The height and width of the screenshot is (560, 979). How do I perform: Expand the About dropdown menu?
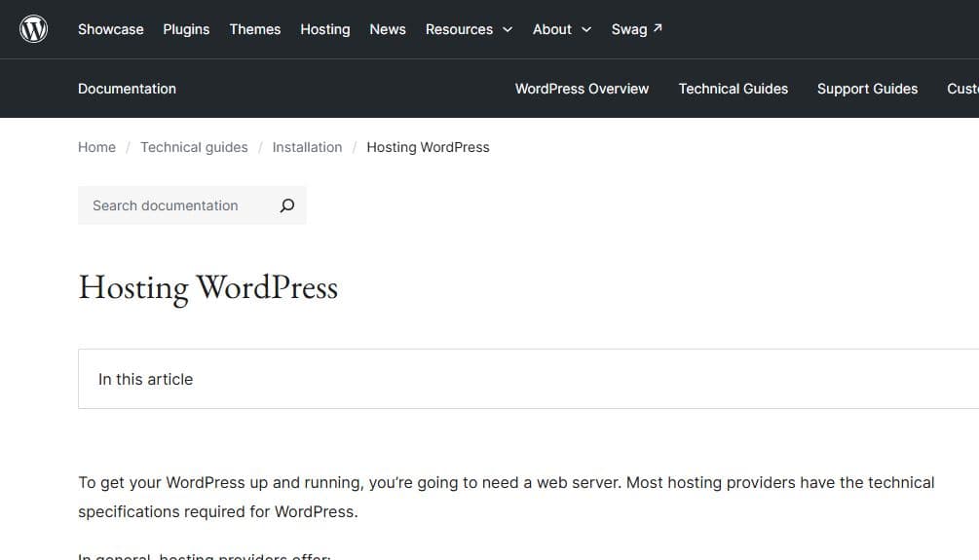[x=562, y=29]
